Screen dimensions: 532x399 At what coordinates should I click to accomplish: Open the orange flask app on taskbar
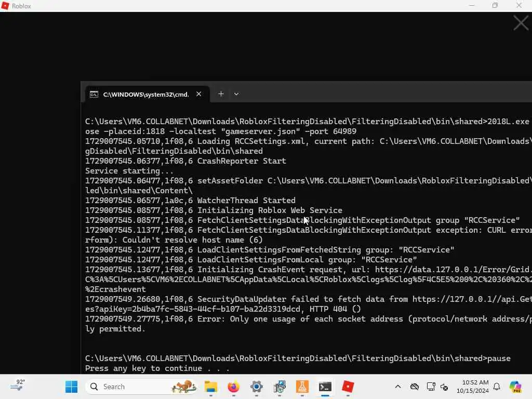(302, 387)
